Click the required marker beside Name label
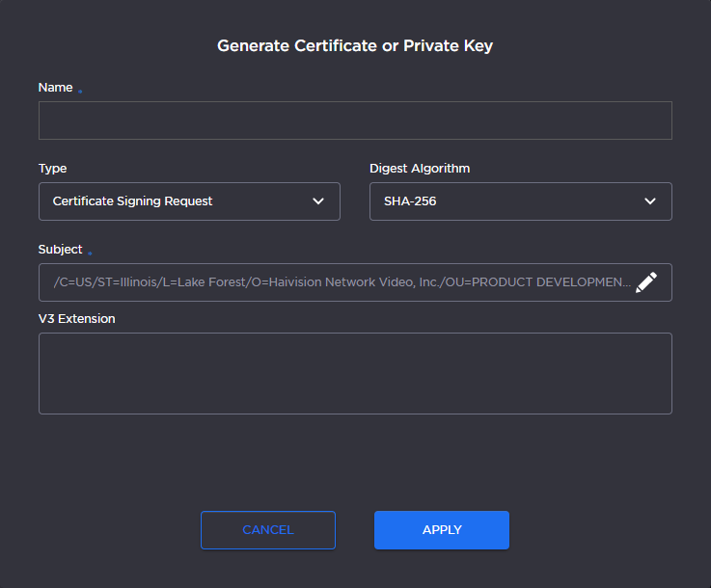 (x=80, y=92)
